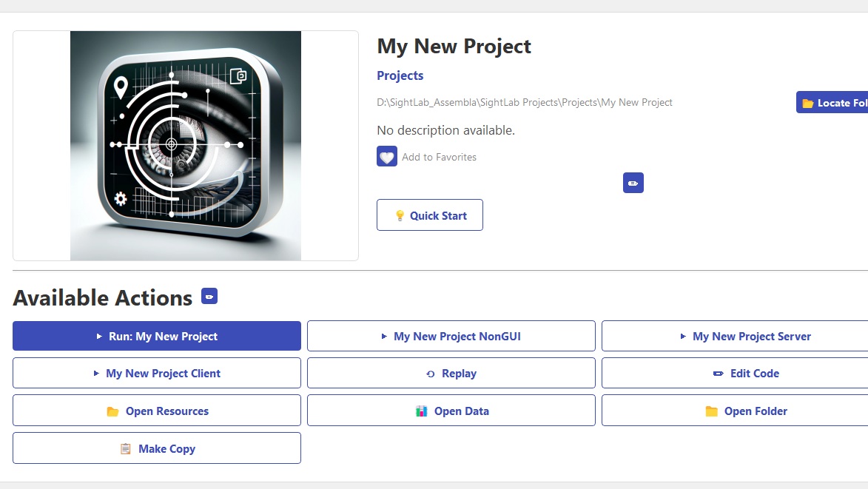The width and height of the screenshot is (868, 489).
Task: Follow the Projects link
Action: point(400,75)
